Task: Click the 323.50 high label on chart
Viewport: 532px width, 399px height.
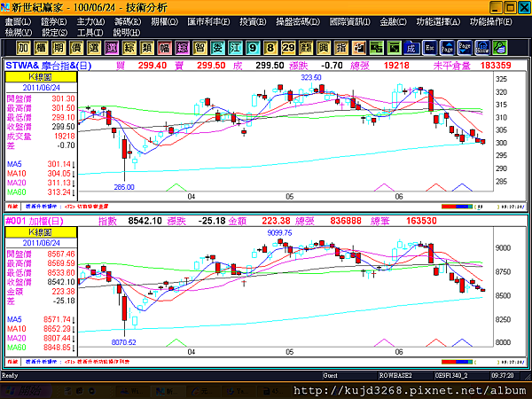Action: click(311, 77)
